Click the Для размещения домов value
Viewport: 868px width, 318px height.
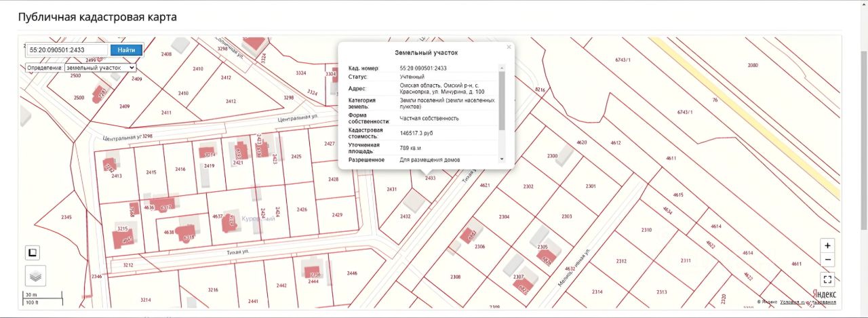429,160
